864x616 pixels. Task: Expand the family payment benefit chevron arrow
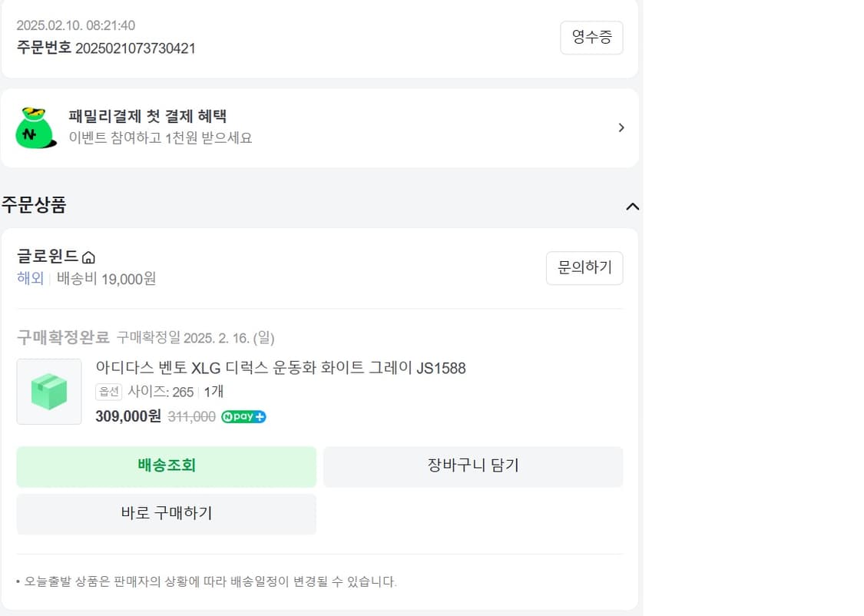tap(621, 128)
